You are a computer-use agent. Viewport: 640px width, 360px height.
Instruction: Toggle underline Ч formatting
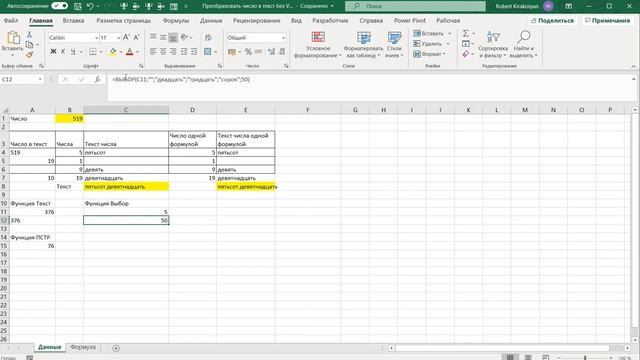coord(73,51)
